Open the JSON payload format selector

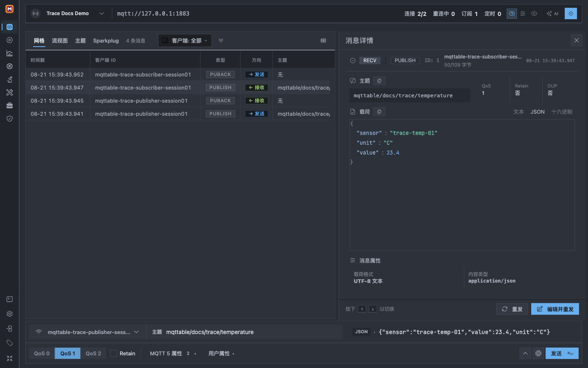coord(361,332)
